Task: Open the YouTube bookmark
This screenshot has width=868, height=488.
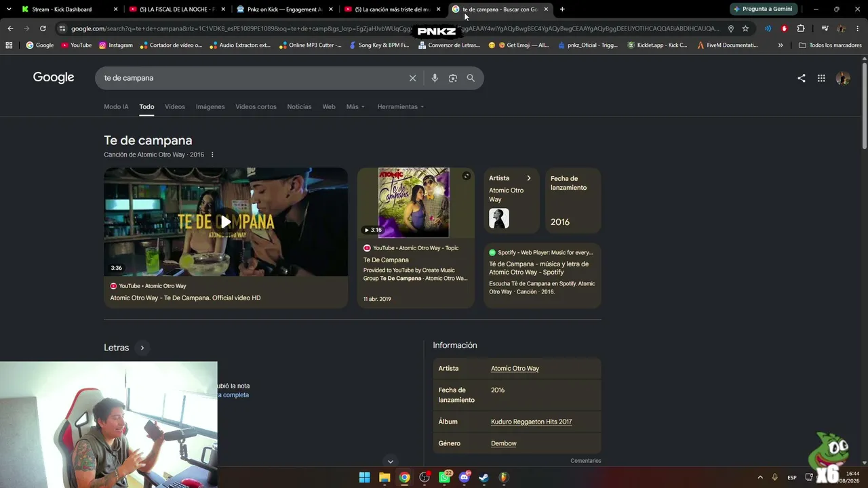Action: pos(77,45)
